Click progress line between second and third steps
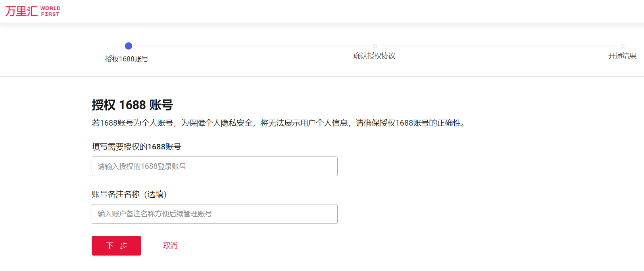644x271 pixels. (x=499, y=46)
